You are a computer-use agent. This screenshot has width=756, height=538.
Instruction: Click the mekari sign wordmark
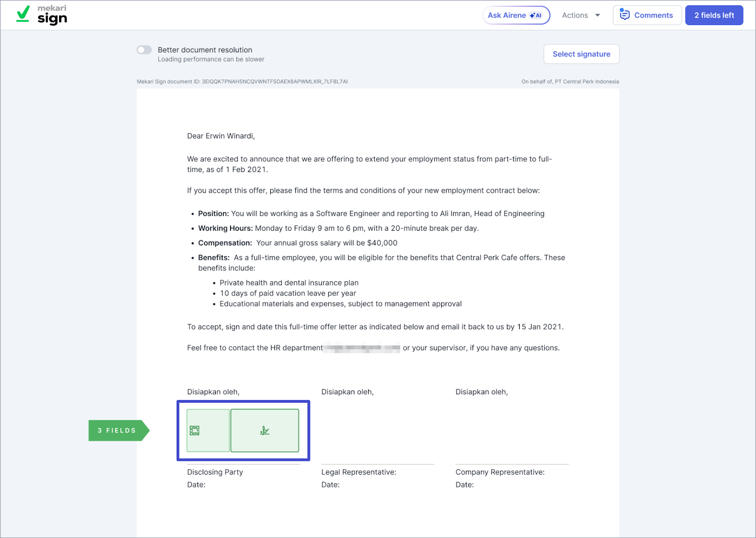52,15
